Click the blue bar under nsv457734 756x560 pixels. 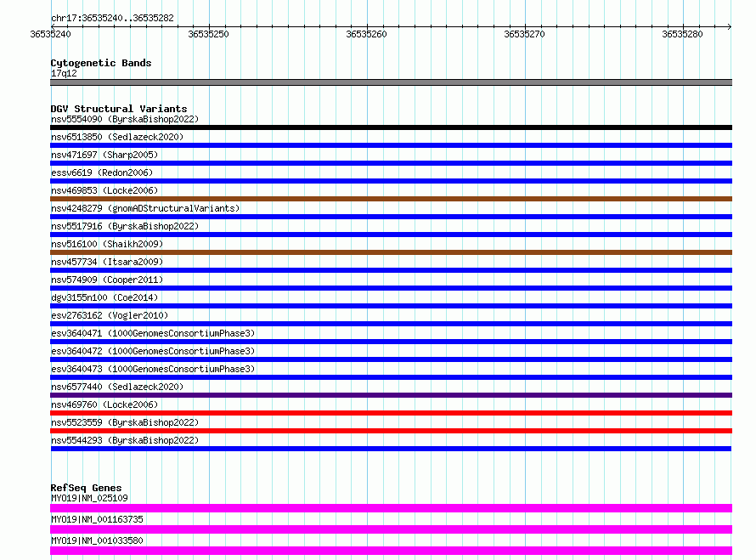[x=391, y=270]
